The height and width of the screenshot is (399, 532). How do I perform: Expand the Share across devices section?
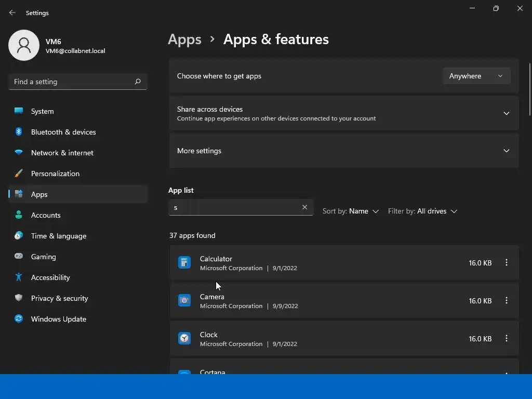[507, 113]
